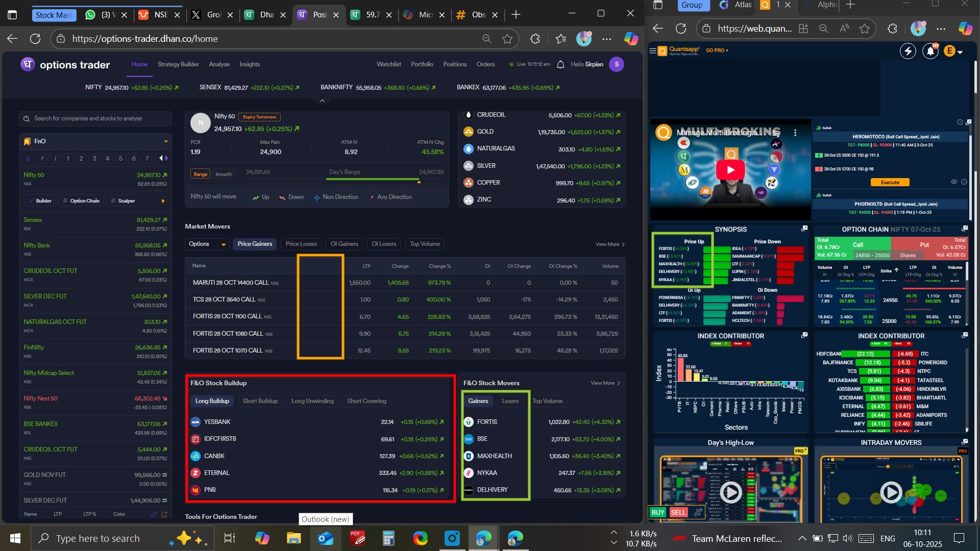The width and height of the screenshot is (980, 551).
Task: Open Quantsapp user profile dropdown arrow
Action: point(960,52)
